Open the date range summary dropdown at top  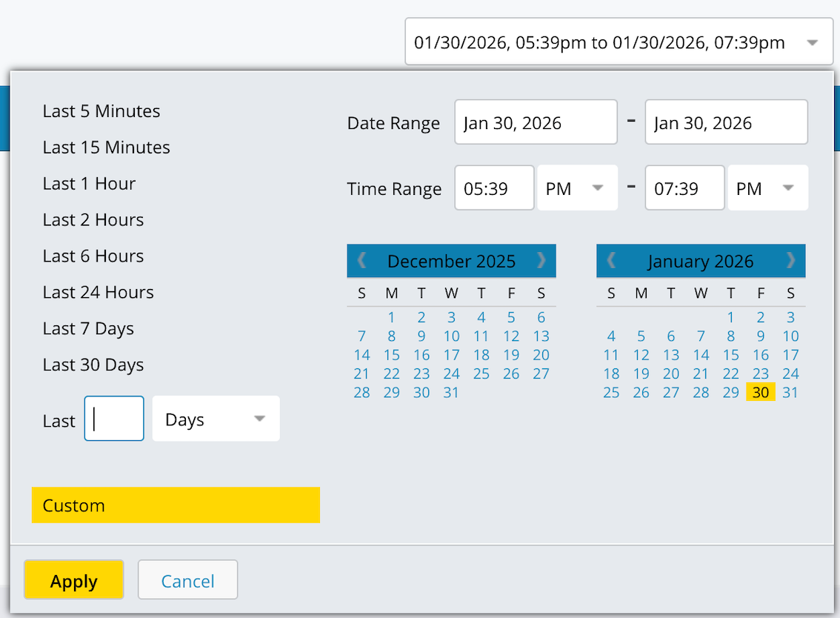(x=619, y=43)
